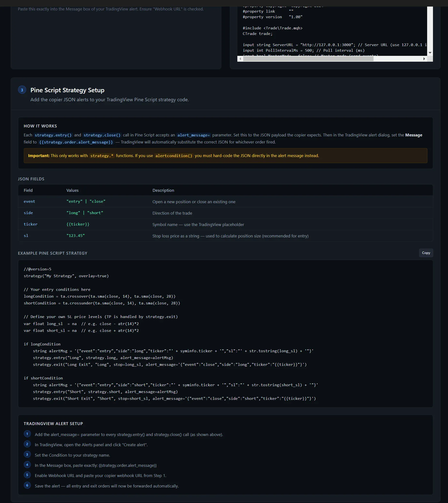
Task: Click the 'side' field cell
Action: [28, 213]
